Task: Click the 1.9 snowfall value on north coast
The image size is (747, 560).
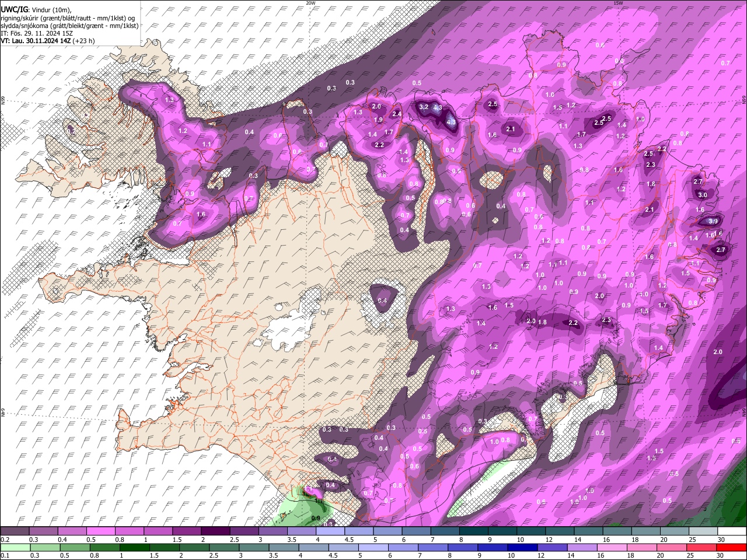Action: tap(378, 120)
